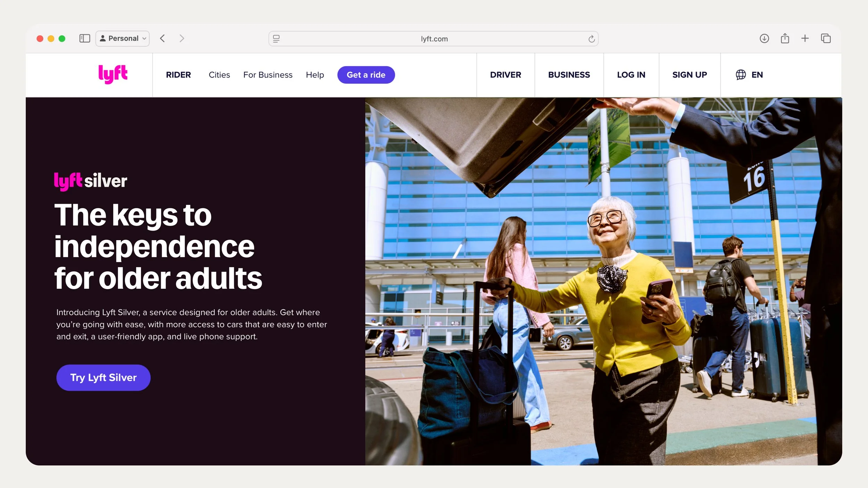Open the DRIVER navigation tab
This screenshot has width=868, height=488.
click(x=505, y=75)
